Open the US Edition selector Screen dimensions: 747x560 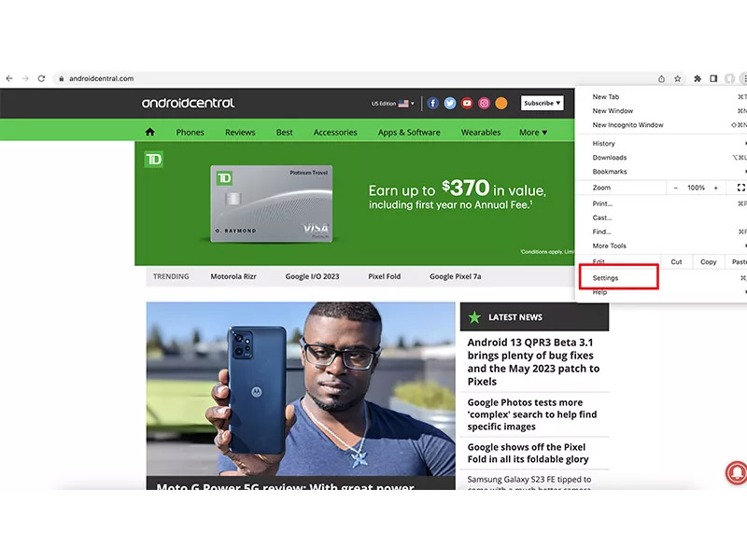392,104
